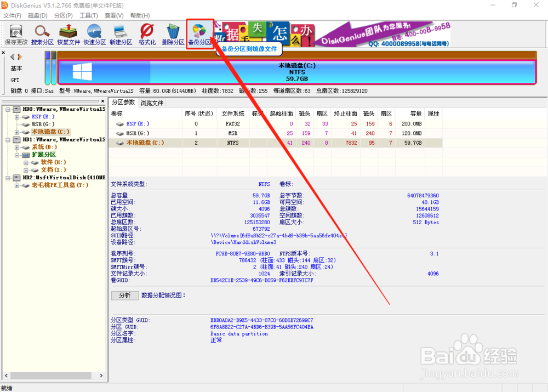Collapse the HD0 VMware disk tree node
Screen dimensions: 548x392
[x=8, y=110]
